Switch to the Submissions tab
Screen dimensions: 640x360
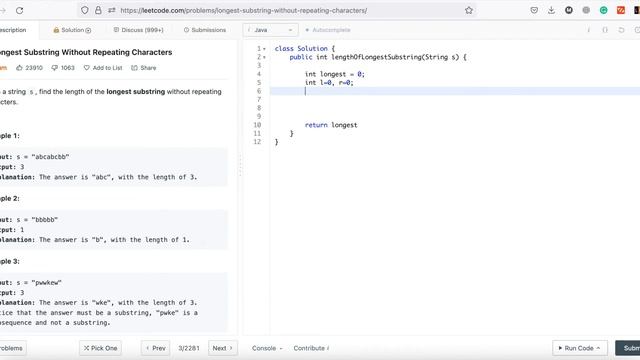click(204, 30)
